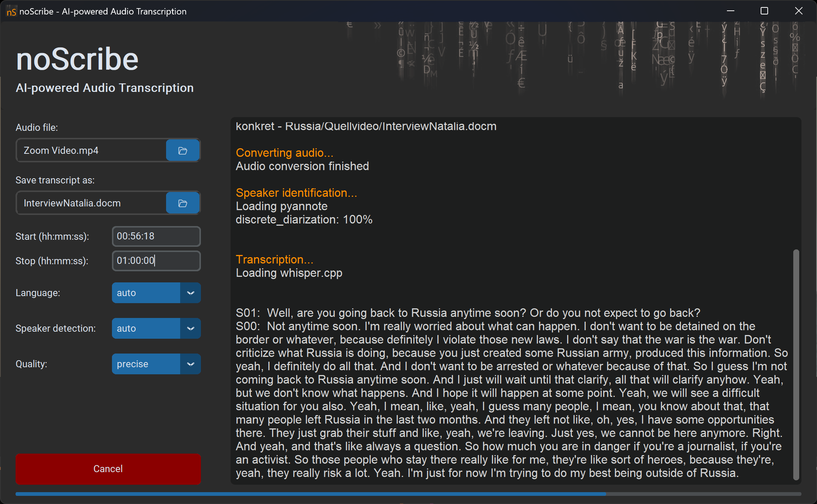Click the blue transcription progress bar

311,494
